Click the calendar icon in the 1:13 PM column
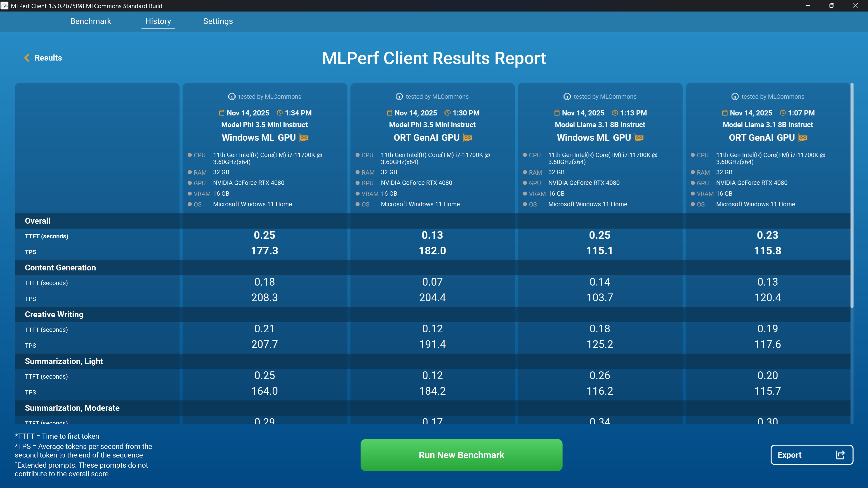Viewport: 868px width, 488px height. point(557,113)
